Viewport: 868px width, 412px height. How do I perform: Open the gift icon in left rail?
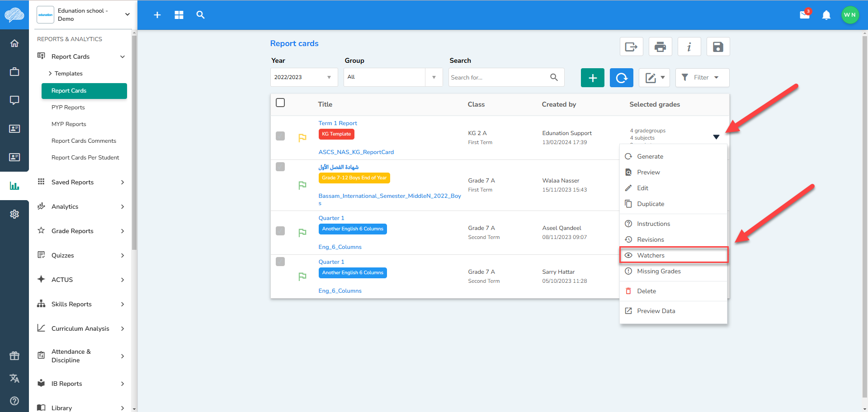[14, 356]
